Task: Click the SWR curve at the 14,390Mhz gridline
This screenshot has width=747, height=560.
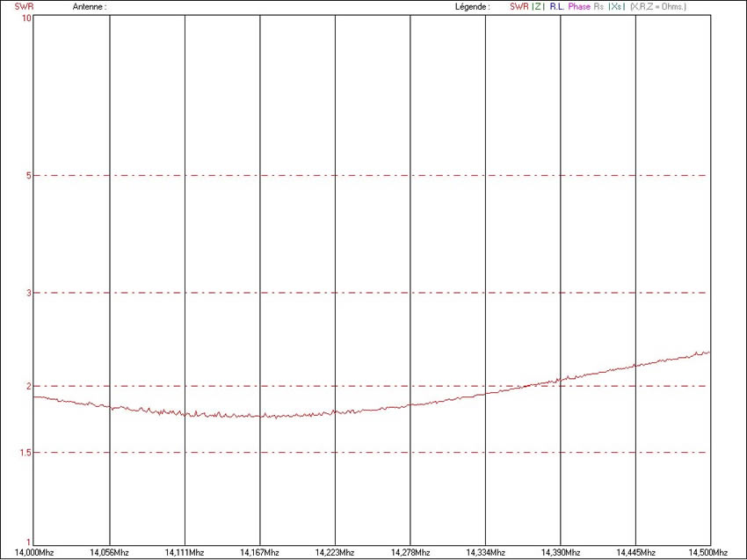Action: pyautogui.click(x=561, y=381)
